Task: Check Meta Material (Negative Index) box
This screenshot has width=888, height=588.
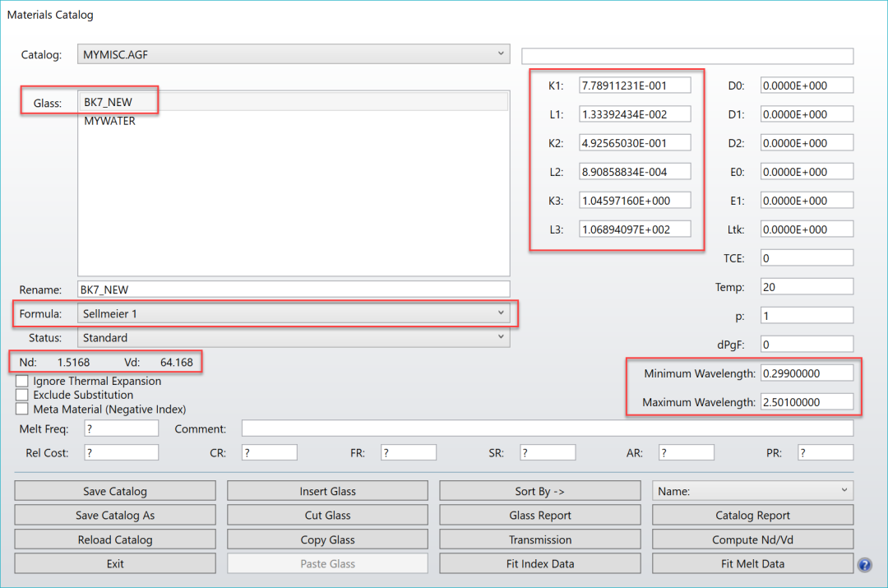Action: tap(22, 409)
